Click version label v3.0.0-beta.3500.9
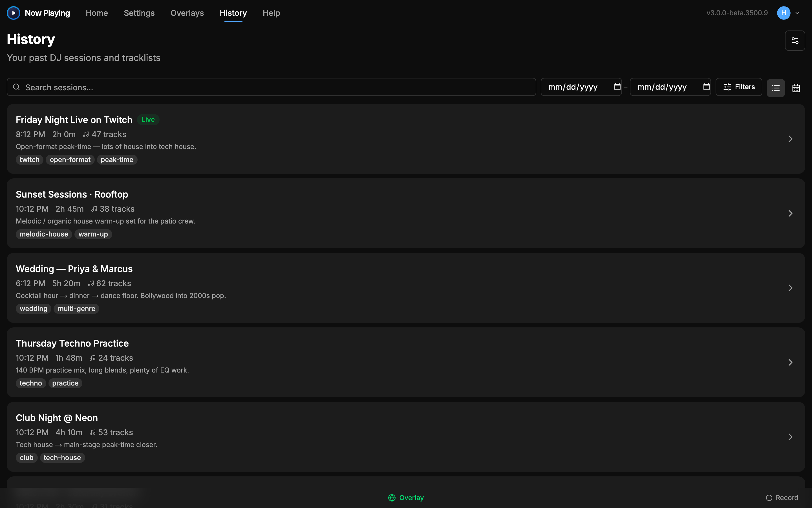Image resolution: width=812 pixels, height=508 pixels. pyautogui.click(x=737, y=13)
